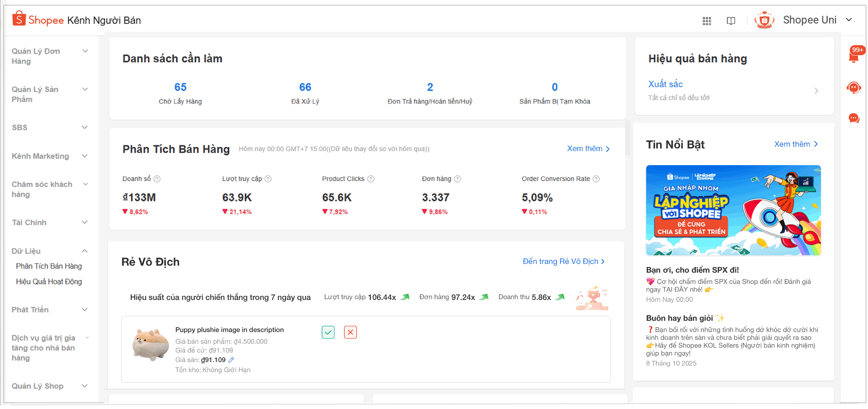Click help icon next to Doanh số
The image size is (868, 409).
coord(157,179)
